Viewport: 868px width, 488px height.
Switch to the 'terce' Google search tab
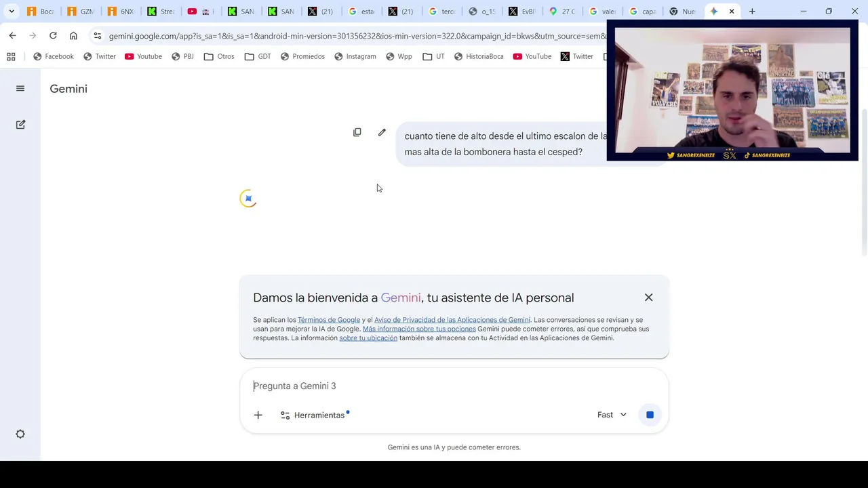[441, 12]
